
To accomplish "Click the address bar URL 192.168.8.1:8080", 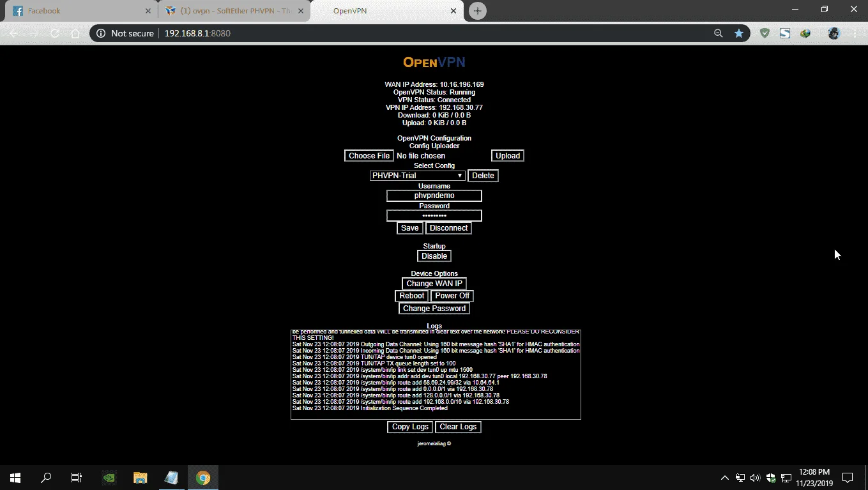I will point(197,33).
